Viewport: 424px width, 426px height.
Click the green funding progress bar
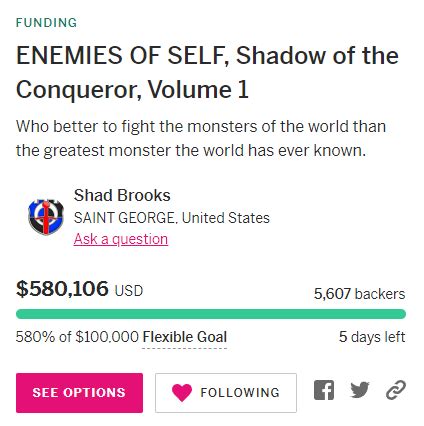pos(211,314)
